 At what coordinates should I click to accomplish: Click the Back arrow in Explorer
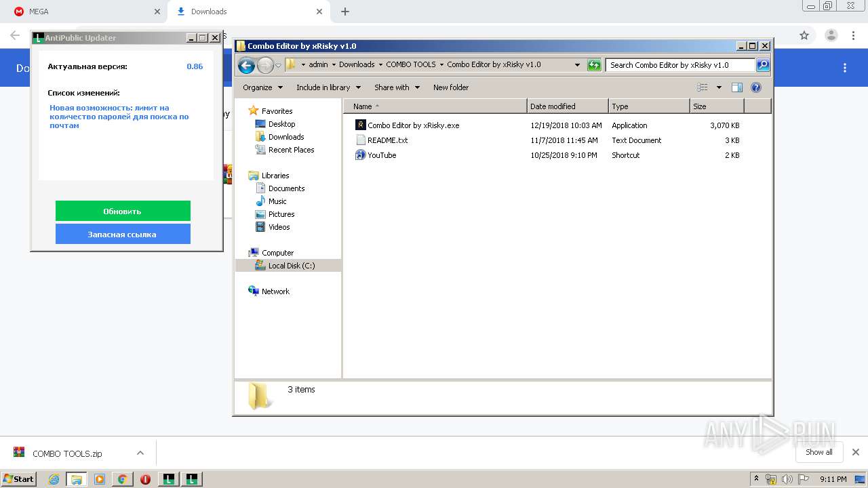[246, 65]
